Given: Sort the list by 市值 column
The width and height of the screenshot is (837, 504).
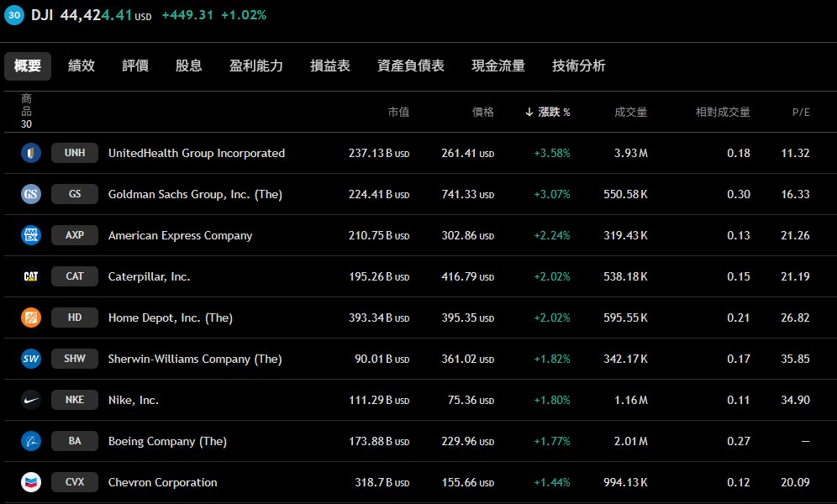Looking at the screenshot, I should click(398, 112).
